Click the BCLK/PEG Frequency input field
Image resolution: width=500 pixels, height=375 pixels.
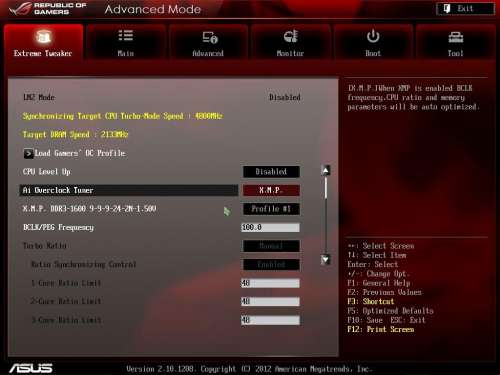coord(270,227)
